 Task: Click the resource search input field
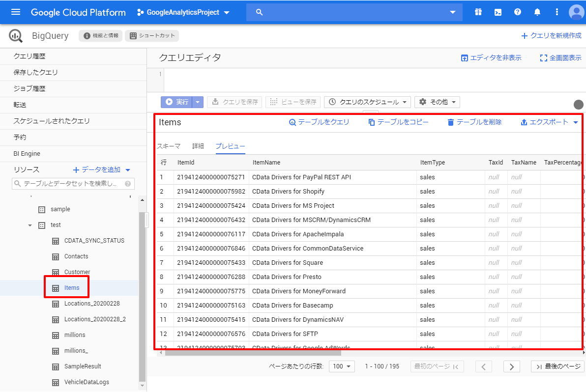tap(69, 184)
